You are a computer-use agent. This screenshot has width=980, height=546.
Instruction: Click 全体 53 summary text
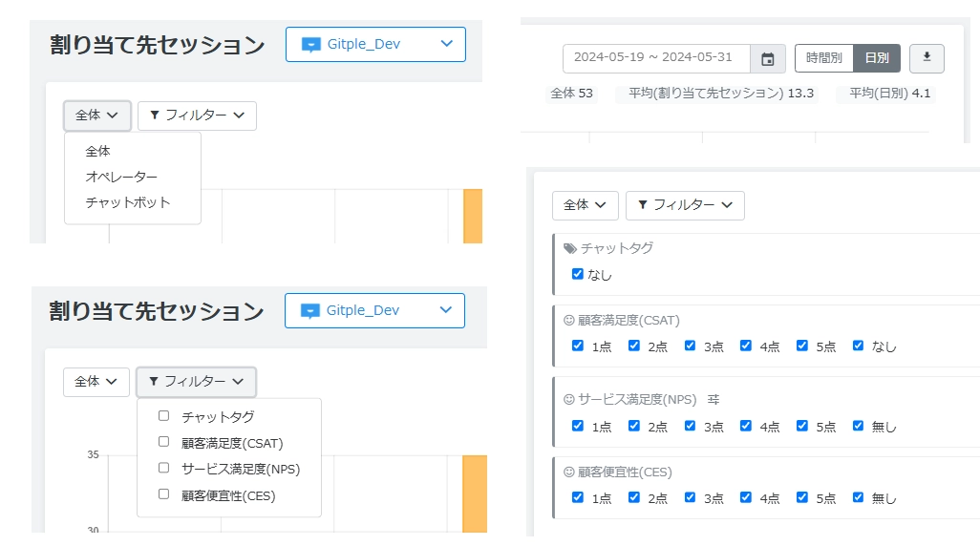coord(571,94)
